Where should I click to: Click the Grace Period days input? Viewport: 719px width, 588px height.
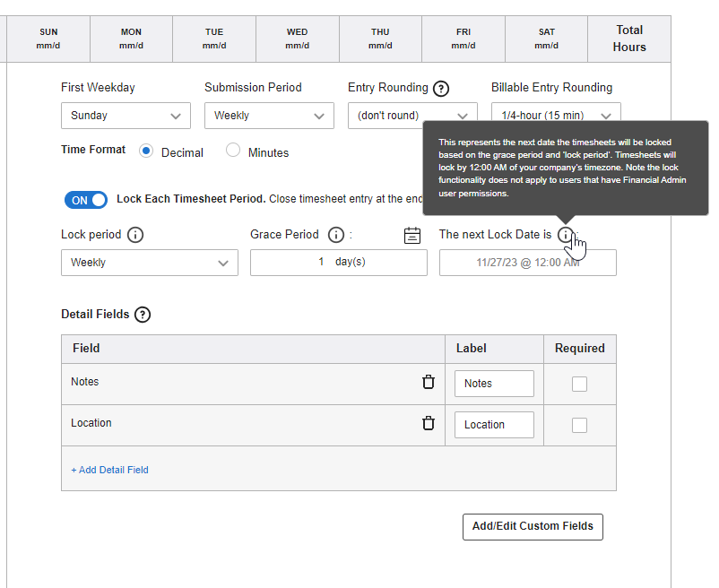(338, 263)
